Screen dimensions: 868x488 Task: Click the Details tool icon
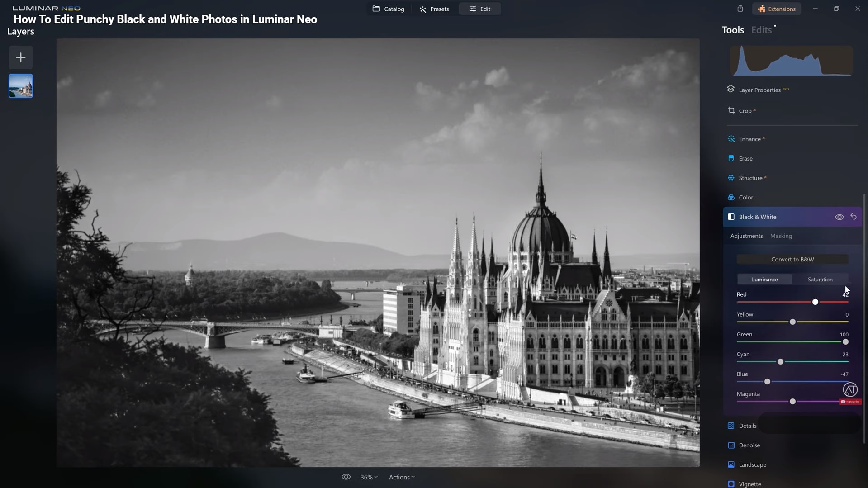(x=731, y=426)
